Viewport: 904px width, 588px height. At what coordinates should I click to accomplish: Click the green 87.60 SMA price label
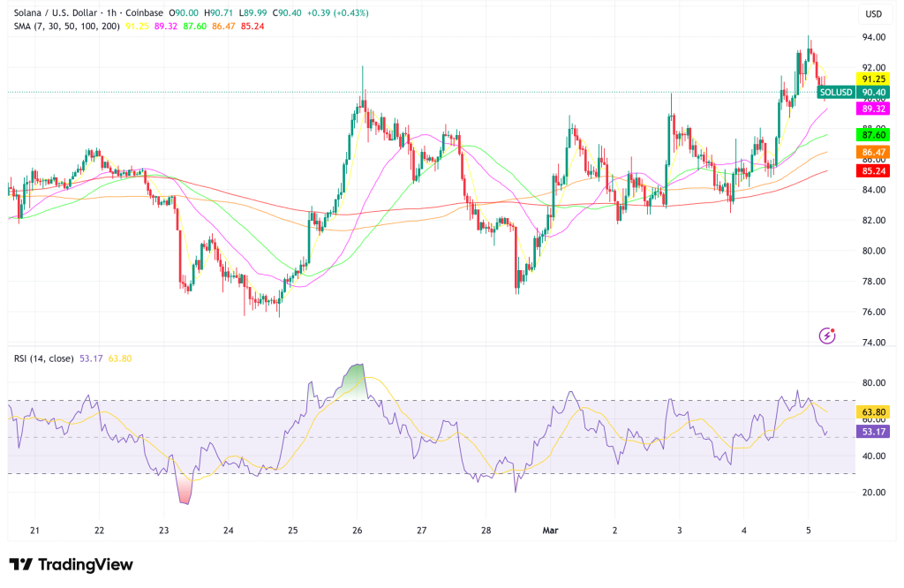875,135
